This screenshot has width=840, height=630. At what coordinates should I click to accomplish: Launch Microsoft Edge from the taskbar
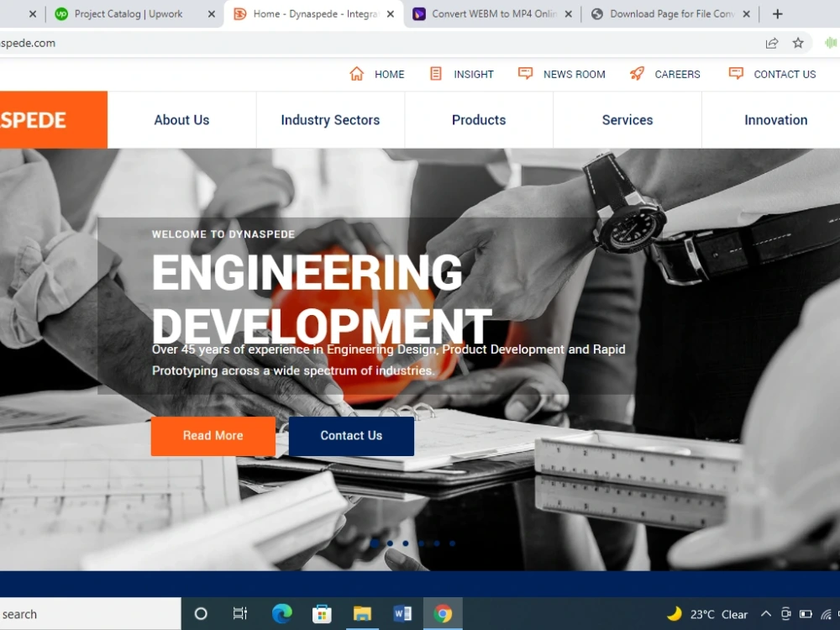(281, 613)
